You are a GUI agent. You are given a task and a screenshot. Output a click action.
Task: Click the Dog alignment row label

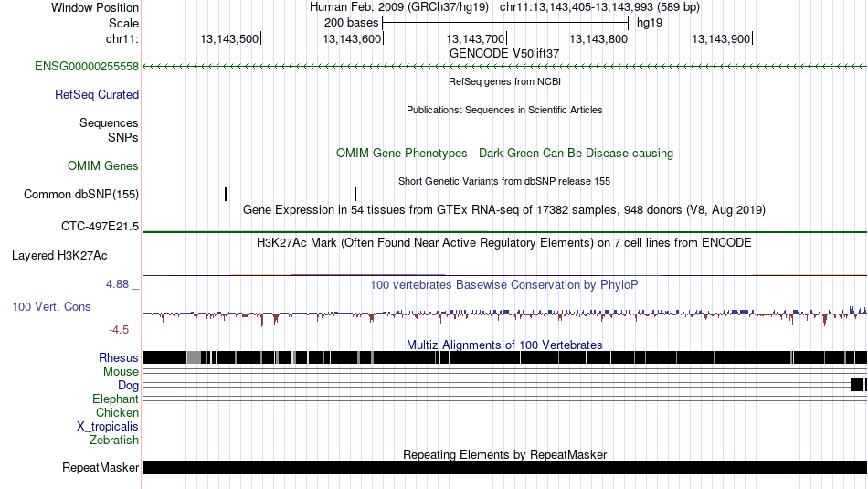coord(128,386)
